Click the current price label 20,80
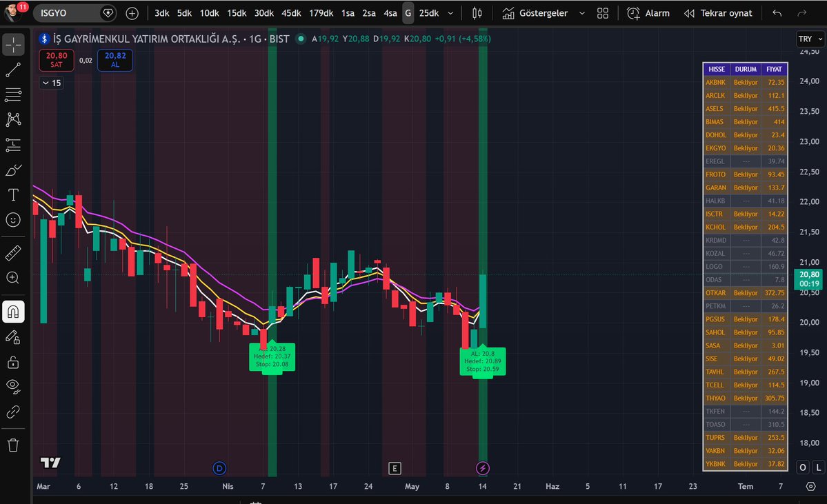Image resolution: width=827 pixels, height=504 pixels. click(x=810, y=279)
